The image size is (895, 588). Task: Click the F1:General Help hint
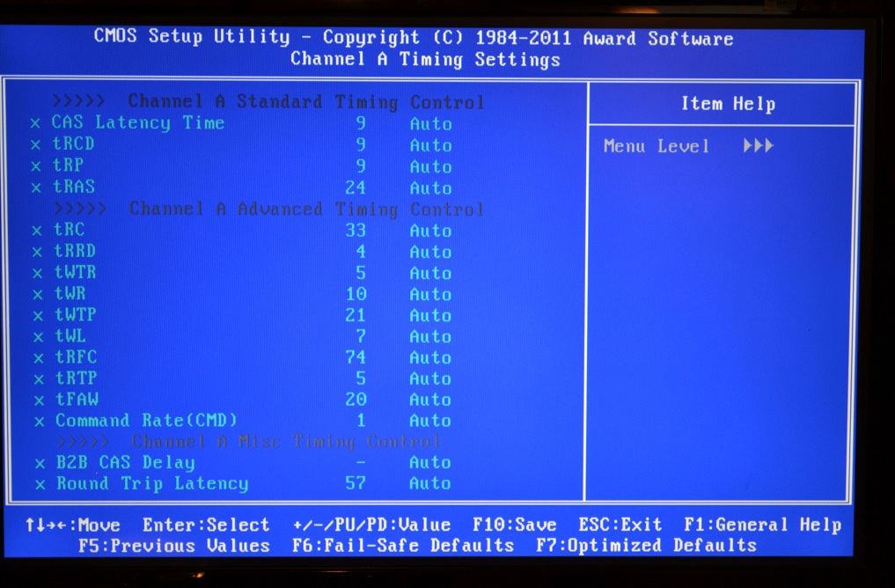pyautogui.click(x=763, y=525)
